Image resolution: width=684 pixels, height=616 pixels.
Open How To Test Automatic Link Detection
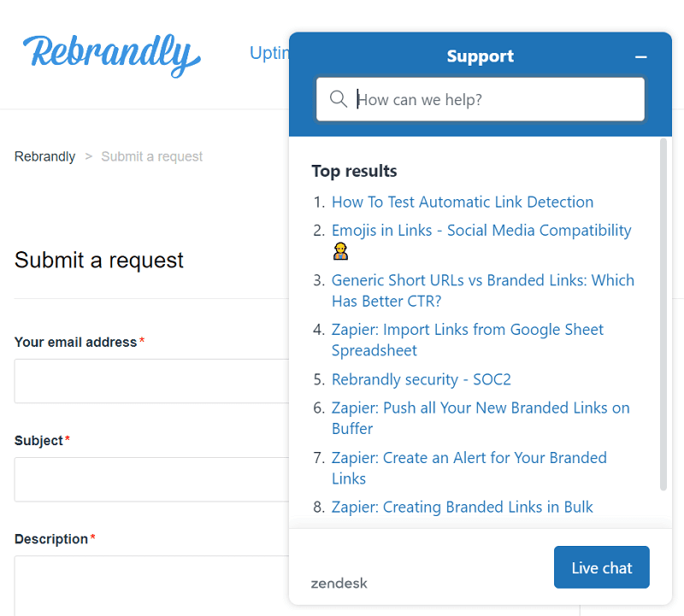click(462, 202)
